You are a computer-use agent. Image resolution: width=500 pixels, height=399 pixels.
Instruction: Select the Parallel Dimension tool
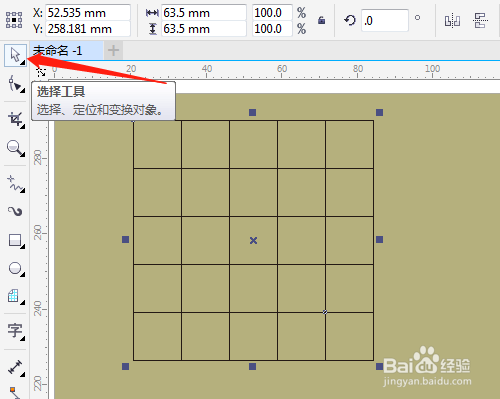[15, 367]
